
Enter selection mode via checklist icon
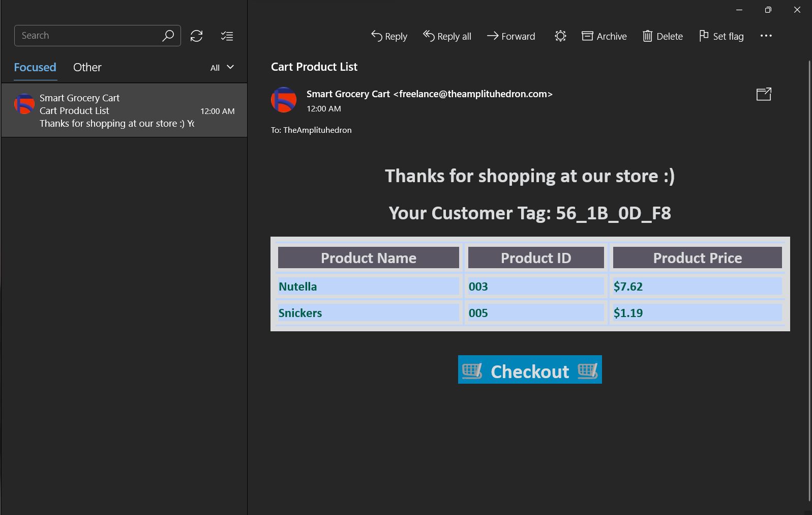coord(227,36)
